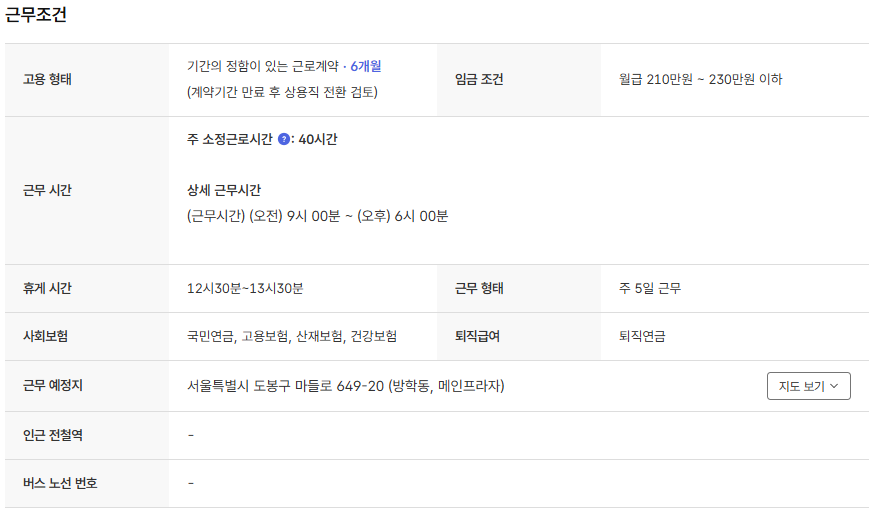Click the weekly working hours help icon
The image size is (869, 513).
(x=283, y=140)
